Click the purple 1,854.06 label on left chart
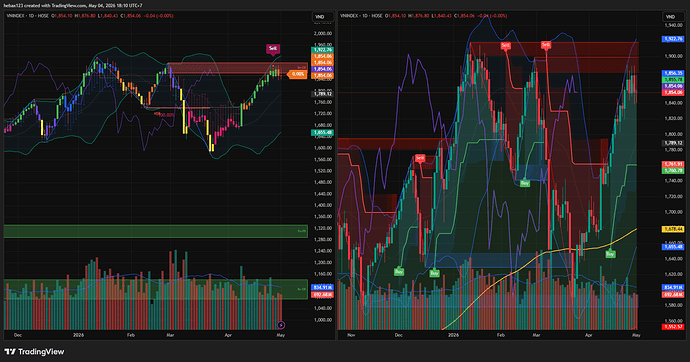This screenshot has width=690, height=362. (x=323, y=69)
